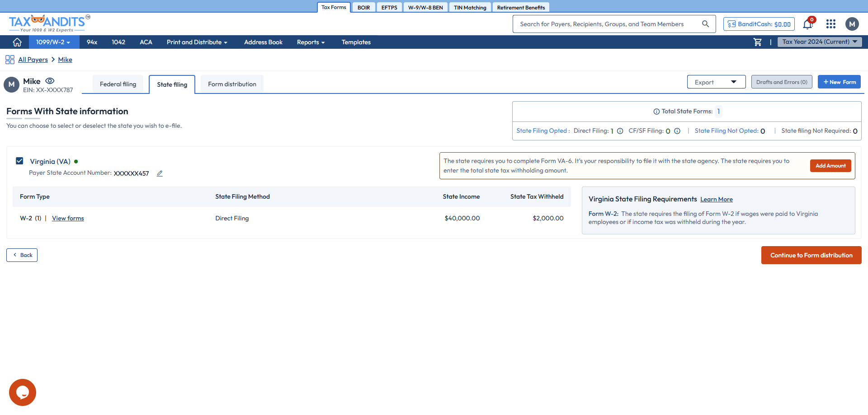
Task: Expand the Print and Distribute menu
Action: tap(197, 42)
